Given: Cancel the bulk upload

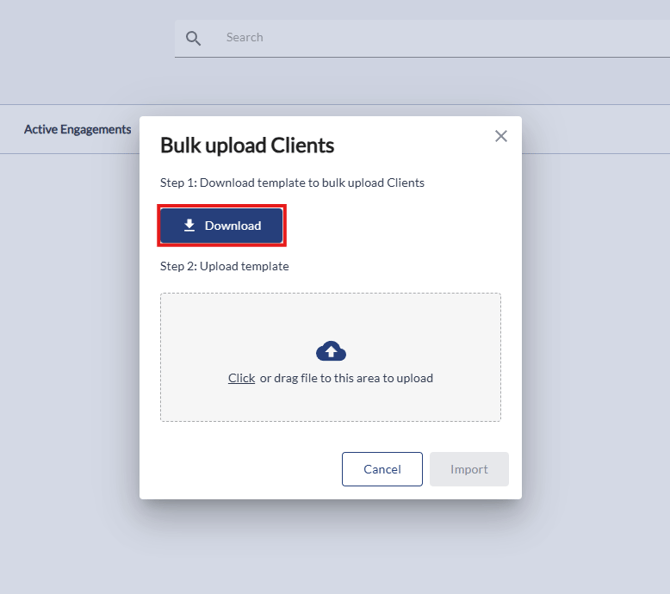Looking at the screenshot, I should point(382,469).
